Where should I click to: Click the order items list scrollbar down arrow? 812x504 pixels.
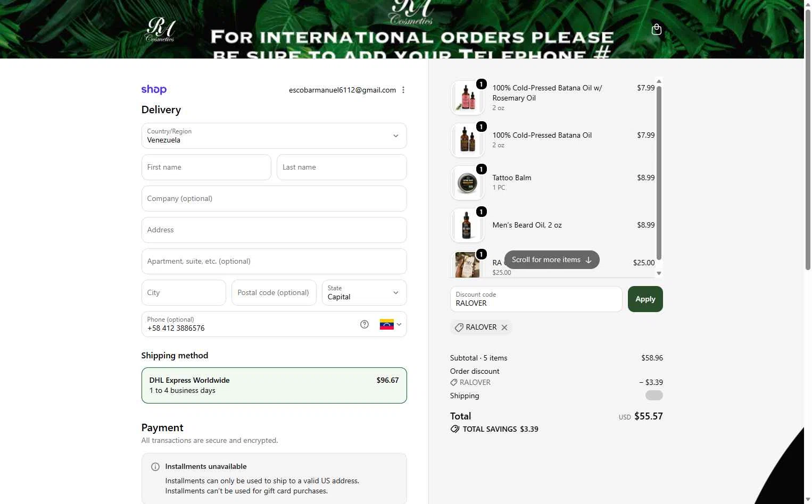[659, 273]
